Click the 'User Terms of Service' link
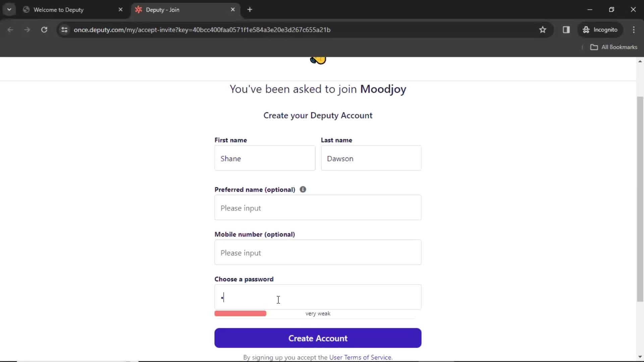 [360, 357]
